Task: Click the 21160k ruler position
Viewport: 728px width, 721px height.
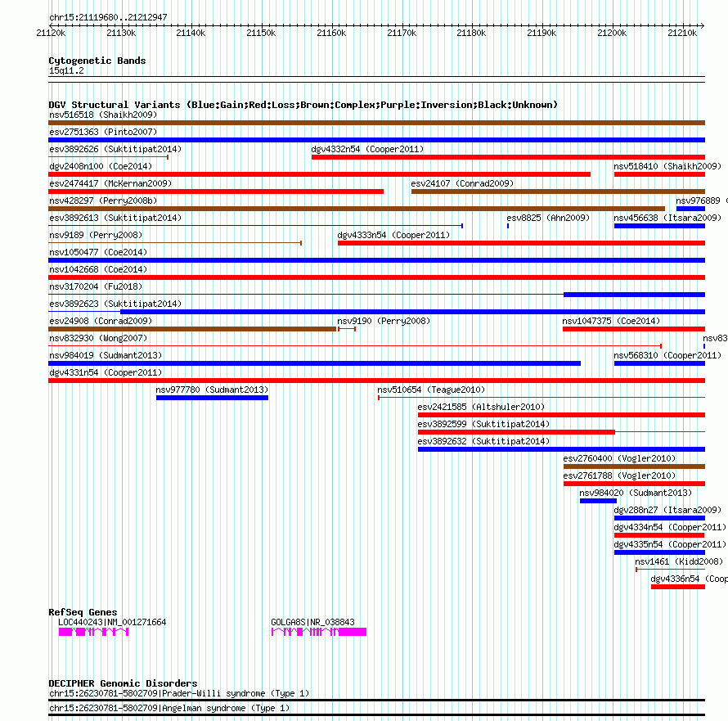Action: 331,33
